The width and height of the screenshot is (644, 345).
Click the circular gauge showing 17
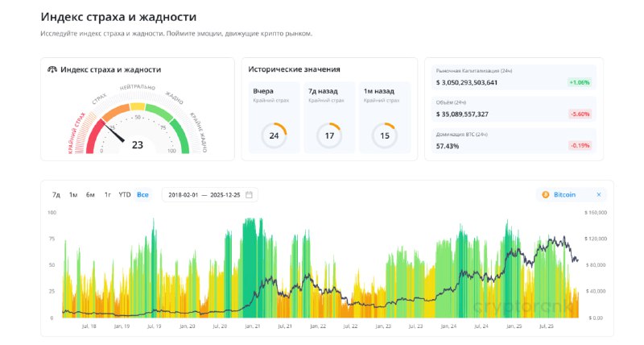[x=329, y=135]
